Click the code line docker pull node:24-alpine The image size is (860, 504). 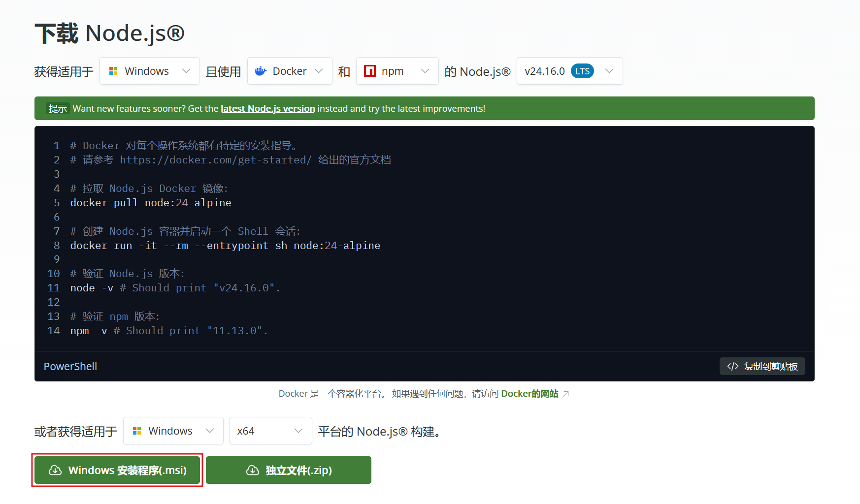[151, 203]
